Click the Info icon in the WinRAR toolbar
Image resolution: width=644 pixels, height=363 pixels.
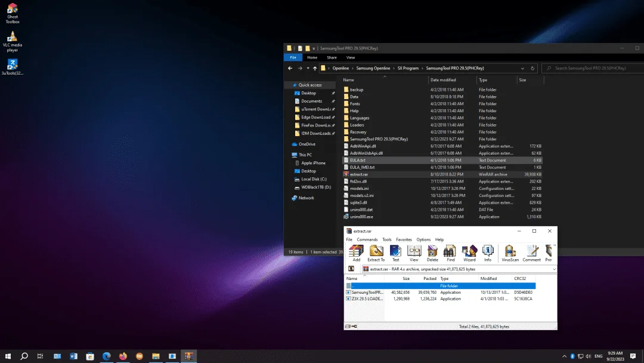[x=488, y=253]
